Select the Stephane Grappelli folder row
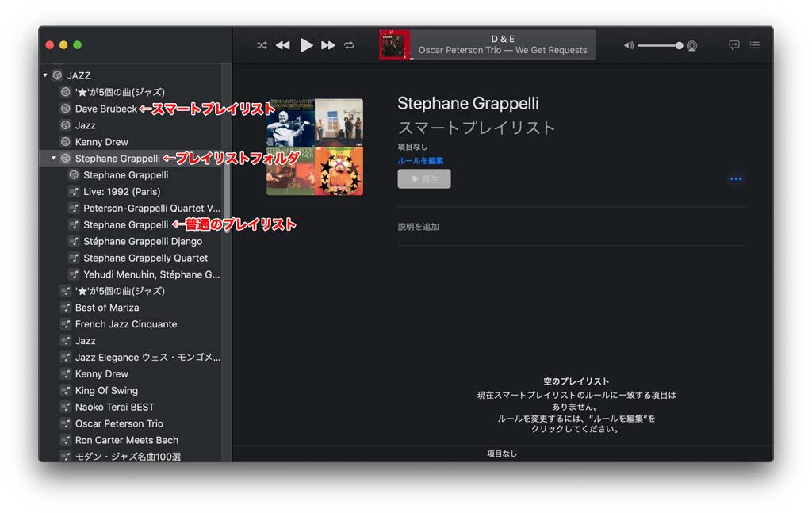 (x=132, y=158)
